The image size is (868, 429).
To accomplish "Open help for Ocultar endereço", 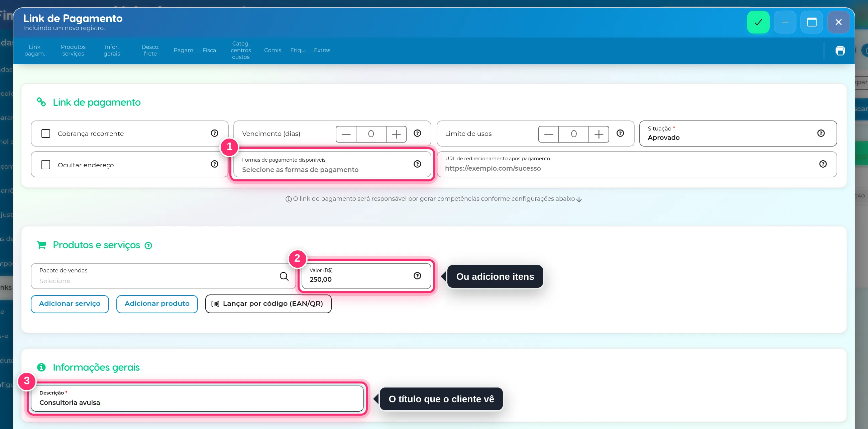I will (214, 164).
